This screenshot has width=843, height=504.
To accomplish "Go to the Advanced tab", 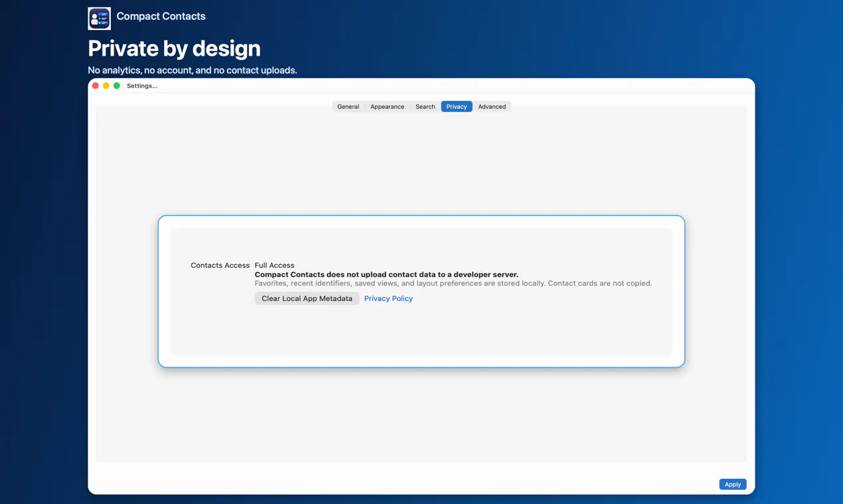I will tap(492, 107).
